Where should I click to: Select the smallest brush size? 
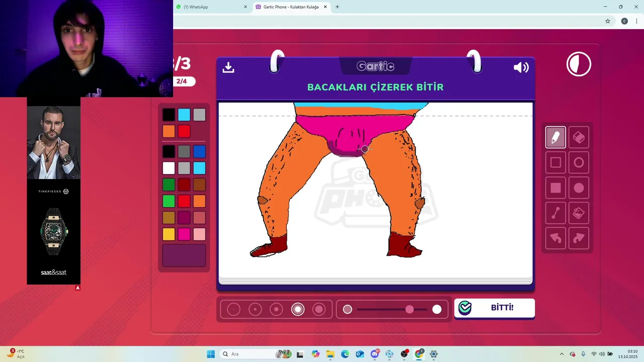233,310
